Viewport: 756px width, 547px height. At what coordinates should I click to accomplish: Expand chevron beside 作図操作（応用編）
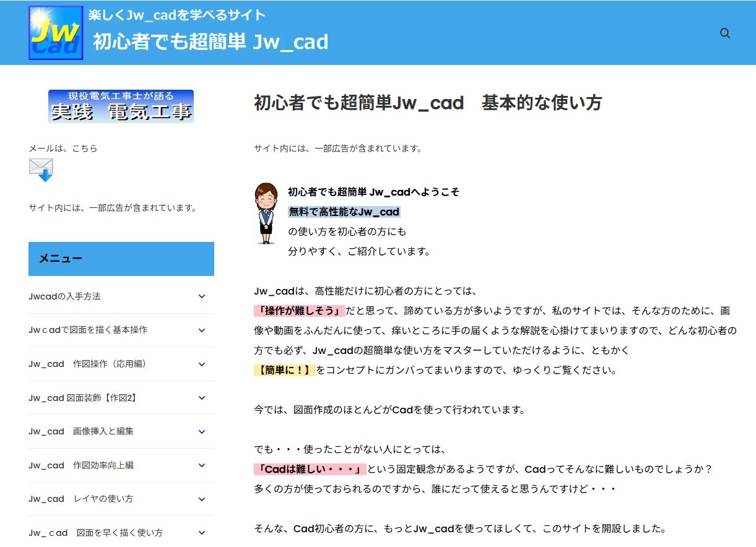click(202, 364)
